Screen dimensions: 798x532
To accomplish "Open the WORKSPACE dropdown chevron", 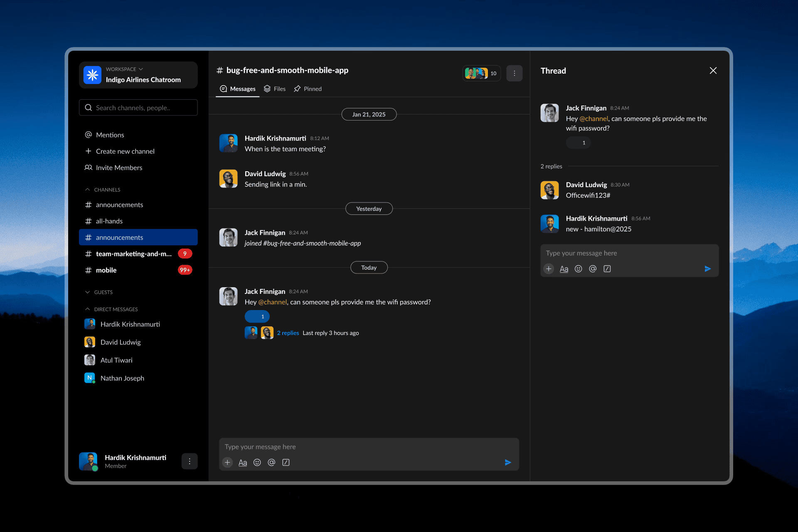I will tap(140, 69).
